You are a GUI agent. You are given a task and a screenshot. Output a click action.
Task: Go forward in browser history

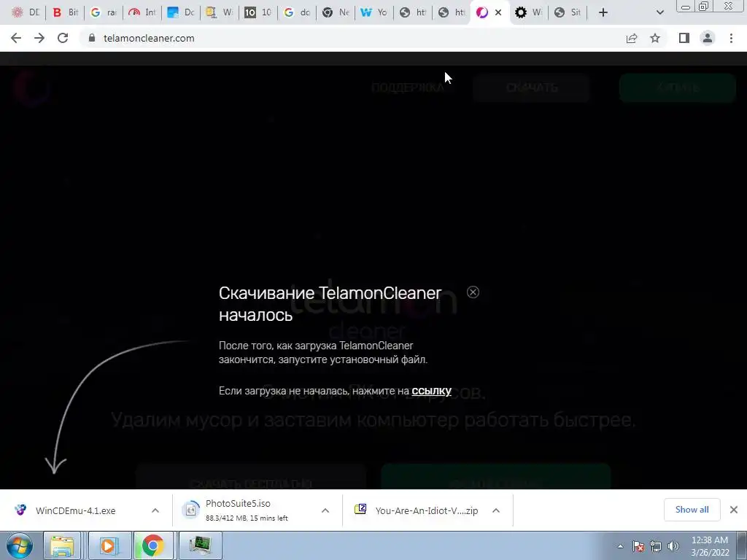pyautogui.click(x=39, y=38)
